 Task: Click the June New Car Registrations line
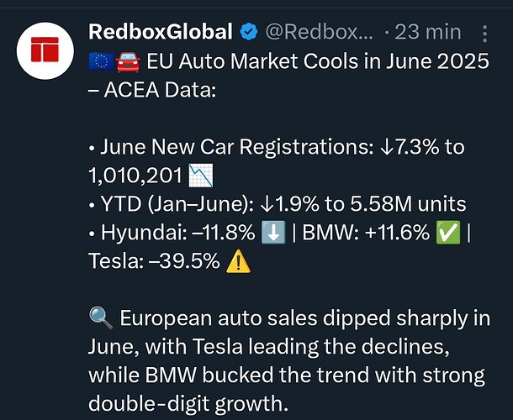pos(277,160)
